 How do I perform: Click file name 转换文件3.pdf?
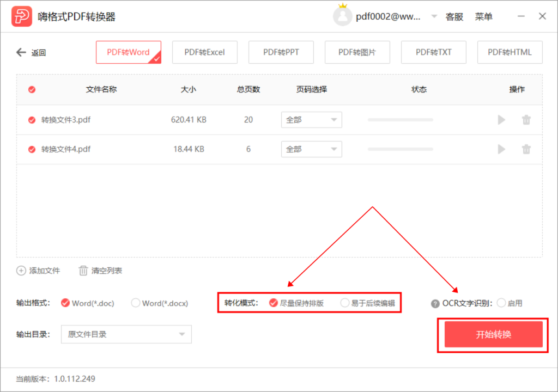pos(66,120)
